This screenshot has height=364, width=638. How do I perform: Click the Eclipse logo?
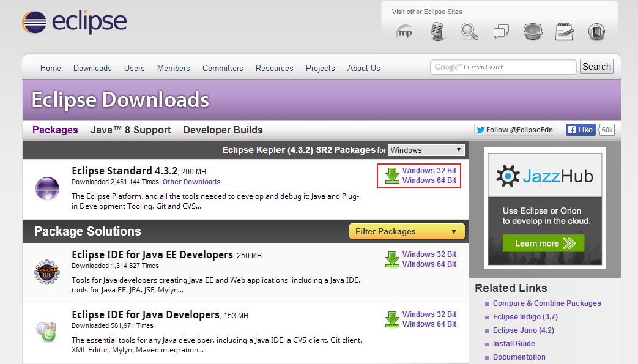click(x=75, y=21)
